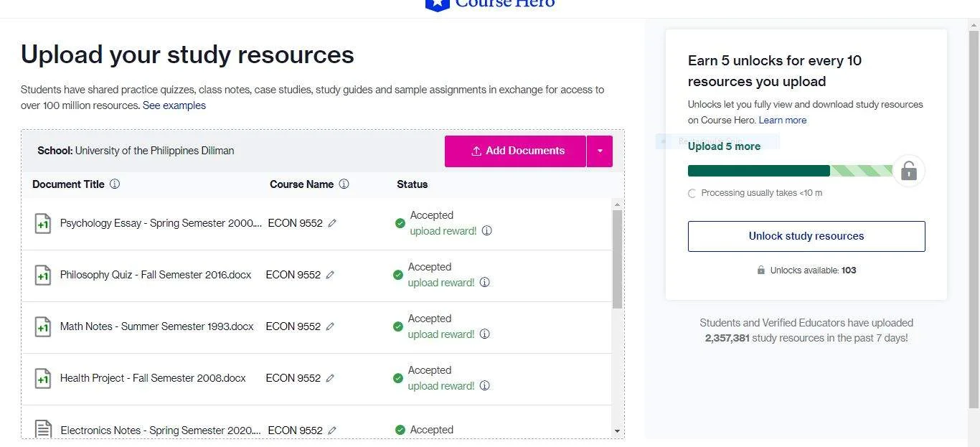
Task: Click green accepted checkmark for Psychology Essay
Action: click(x=400, y=223)
